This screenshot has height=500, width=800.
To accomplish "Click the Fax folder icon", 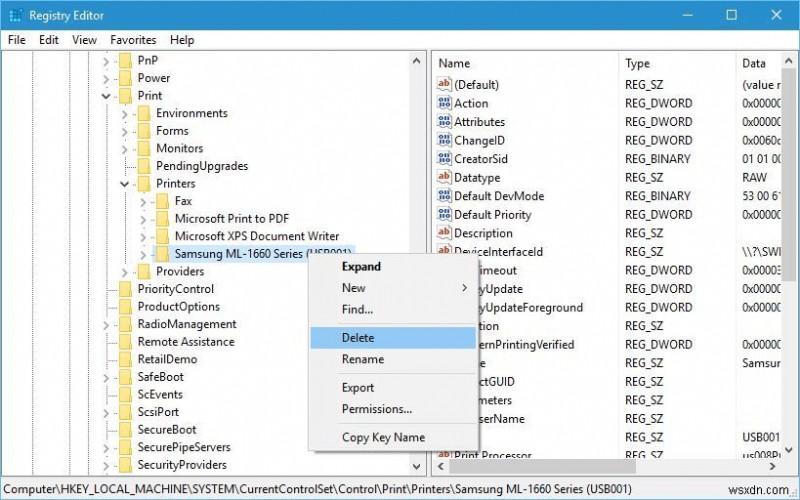I will 163,201.
